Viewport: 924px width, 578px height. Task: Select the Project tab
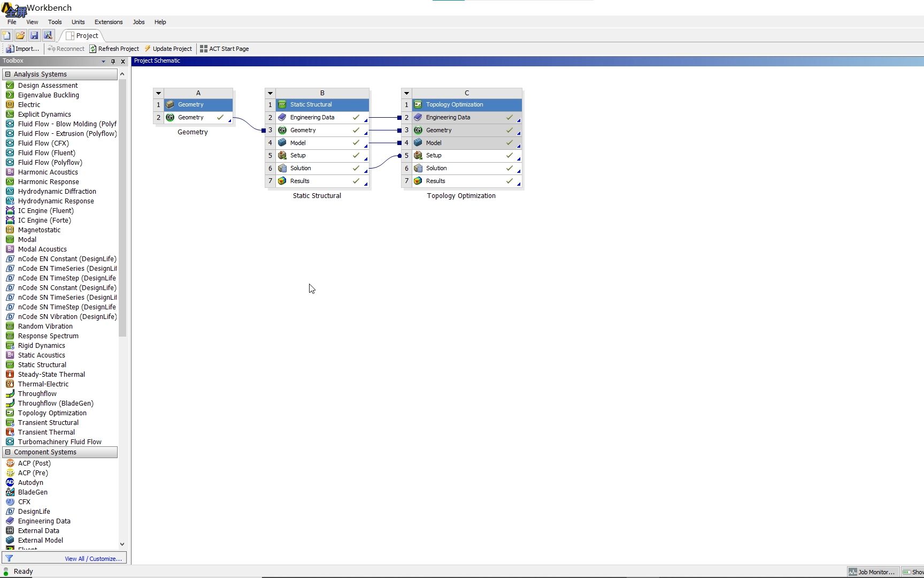coord(82,36)
